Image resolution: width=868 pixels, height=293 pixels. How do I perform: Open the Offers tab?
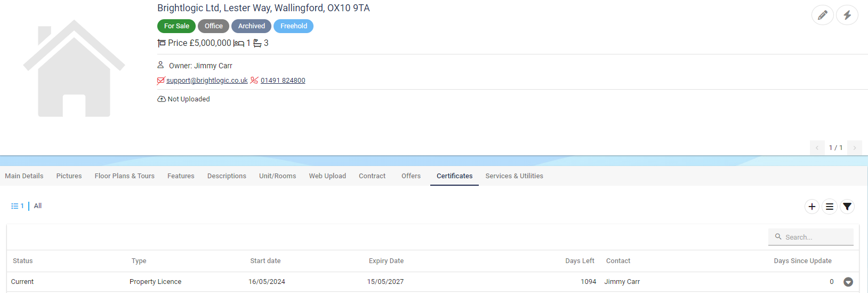411,176
